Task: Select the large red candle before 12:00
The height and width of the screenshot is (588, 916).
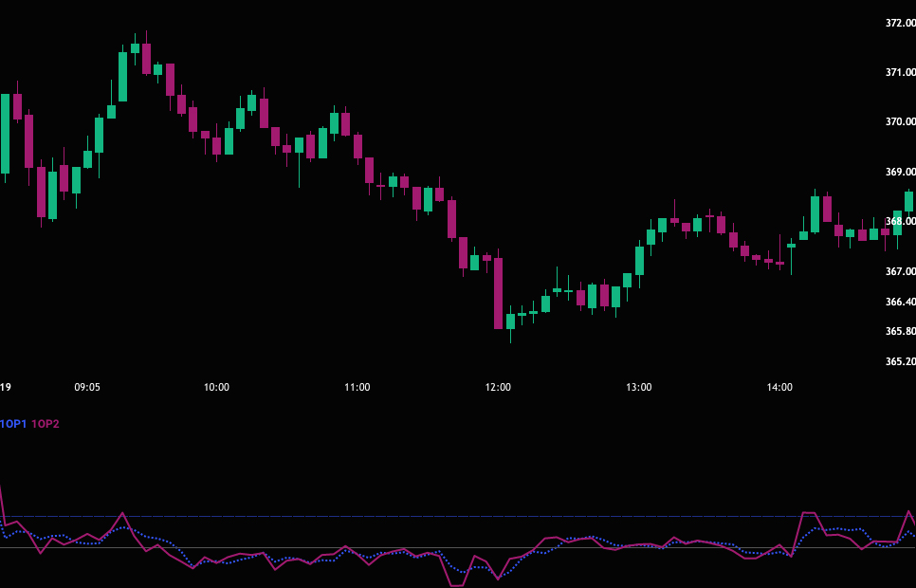Action: (499, 293)
